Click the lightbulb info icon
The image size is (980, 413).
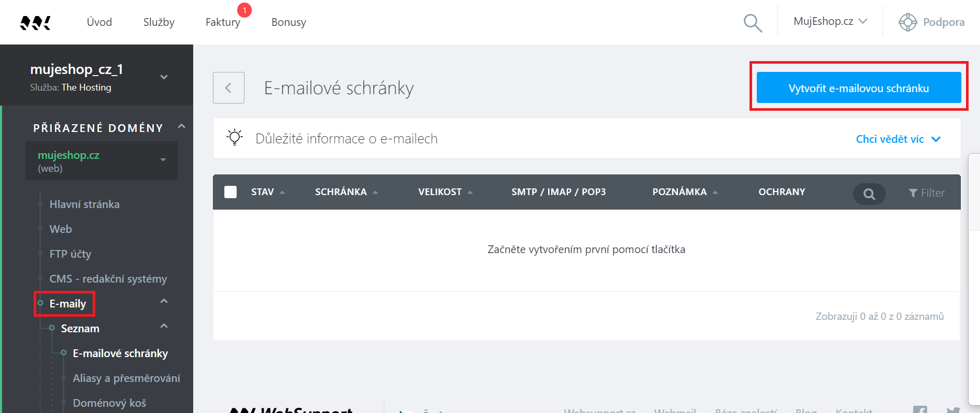tap(235, 138)
